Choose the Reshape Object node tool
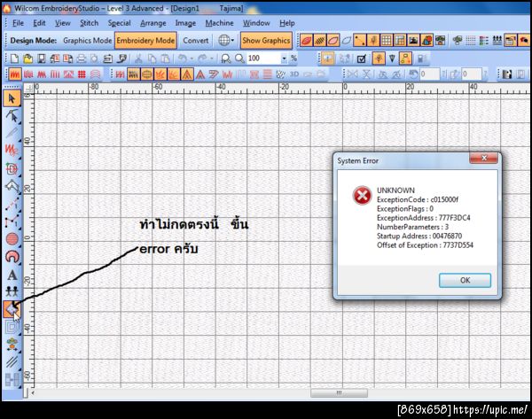The width and height of the screenshot is (532, 419). pyautogui.click(x=12, y=116)
